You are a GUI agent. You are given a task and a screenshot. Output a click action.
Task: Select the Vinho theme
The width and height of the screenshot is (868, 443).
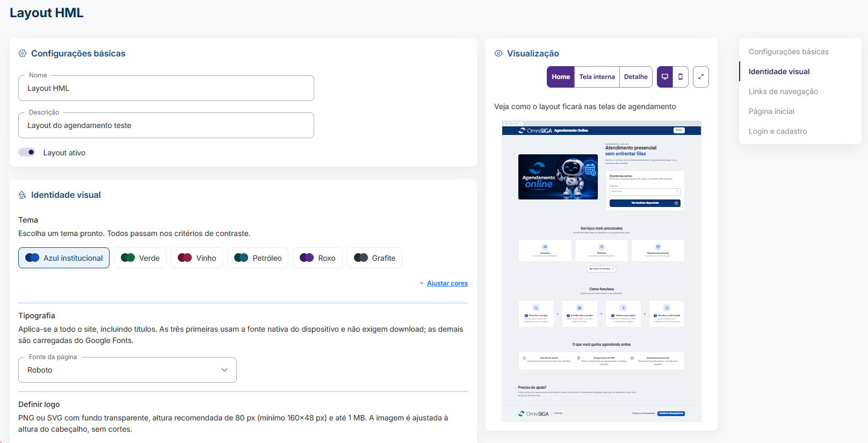point(197,258)
